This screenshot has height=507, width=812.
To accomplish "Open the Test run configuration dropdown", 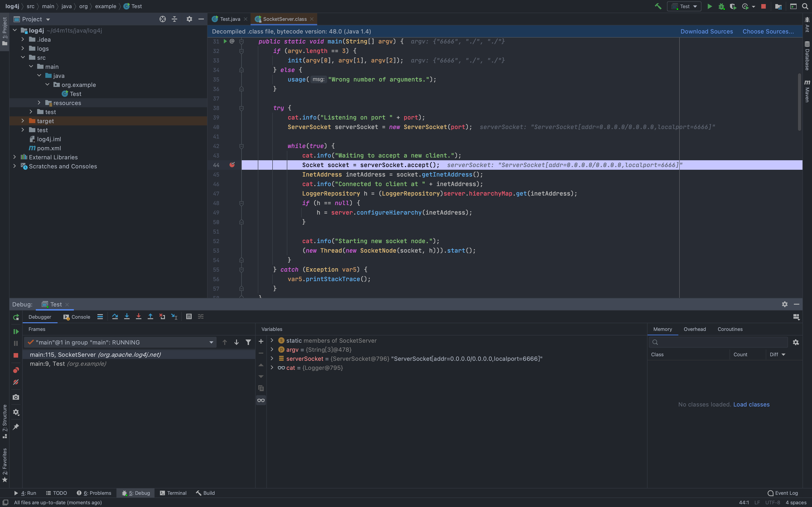I will pos(684,6).
